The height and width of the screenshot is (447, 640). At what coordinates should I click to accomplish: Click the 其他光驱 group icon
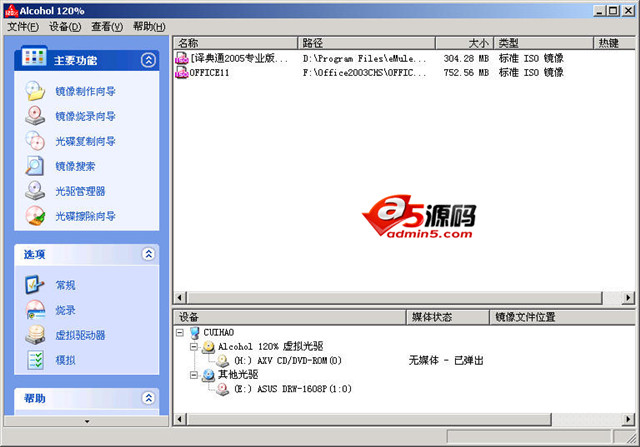pyautogui.click(x=209, y=375)
